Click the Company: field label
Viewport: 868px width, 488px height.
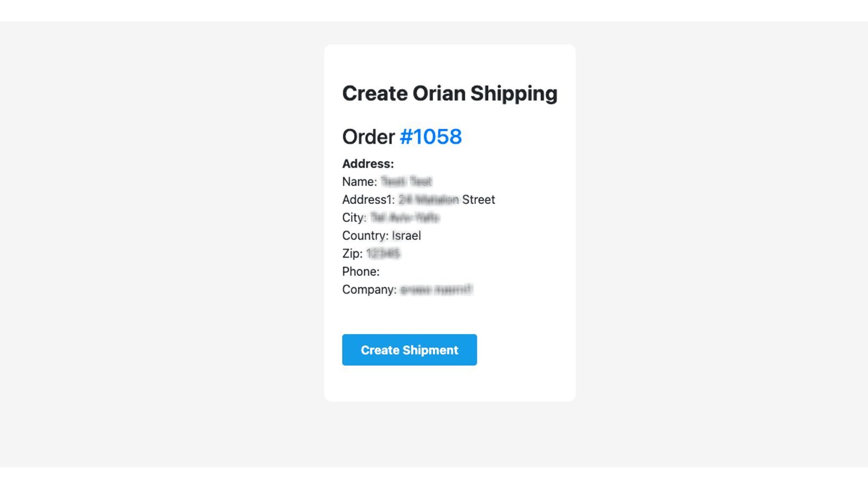[369, 290]
